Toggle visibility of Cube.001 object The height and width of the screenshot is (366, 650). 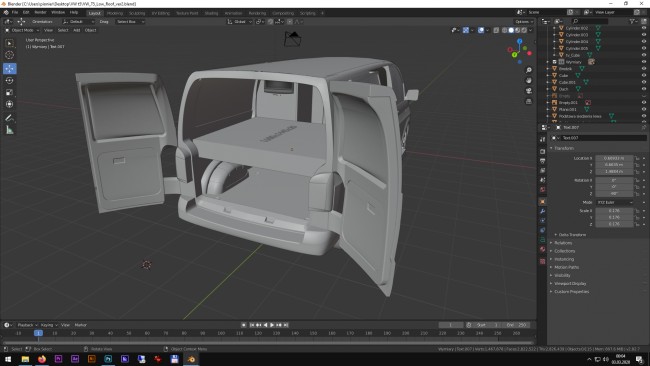[644, 82]
